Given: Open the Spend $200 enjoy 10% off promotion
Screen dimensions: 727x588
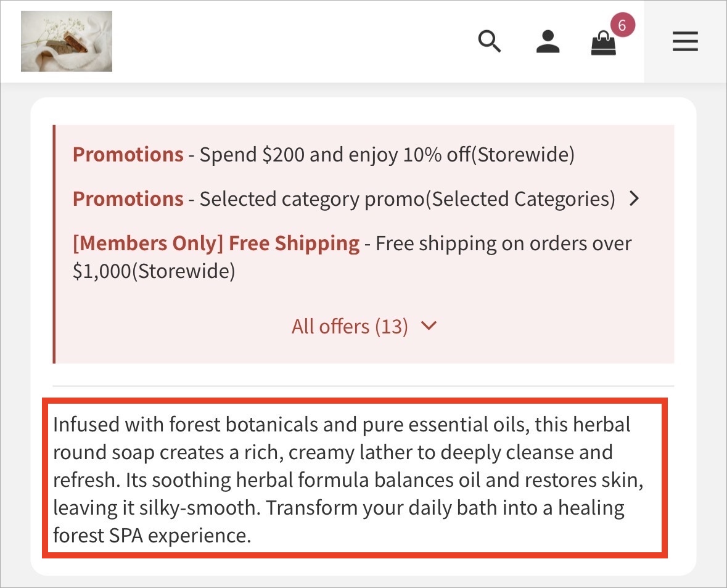Looking at the screenshot, I should tap(324, 154).
